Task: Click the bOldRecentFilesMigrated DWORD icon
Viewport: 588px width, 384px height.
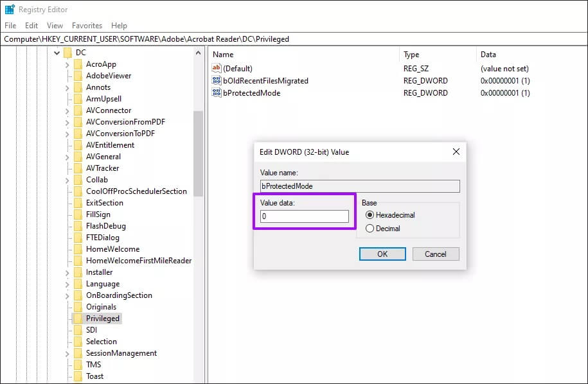Action: pyautogui.click(x=217, y=80)
